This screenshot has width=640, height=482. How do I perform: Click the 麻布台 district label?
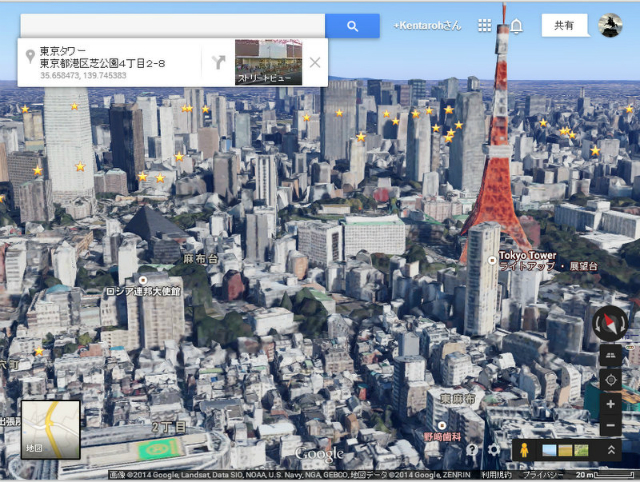click(200, 259)
